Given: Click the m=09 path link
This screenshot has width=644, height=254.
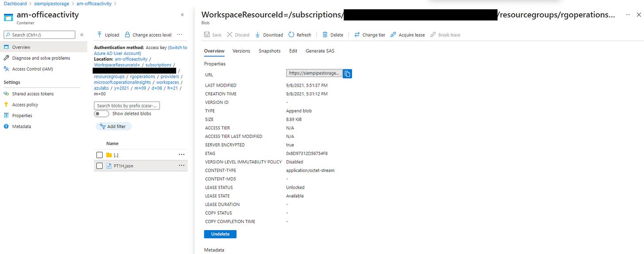Looking at the screenshot, I should 141,88.
